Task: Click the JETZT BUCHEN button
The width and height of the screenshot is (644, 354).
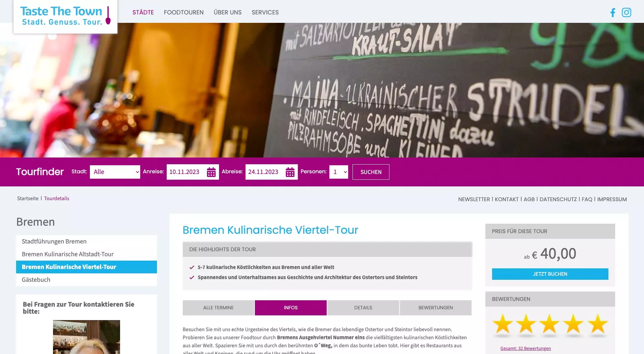Action: coord(550,274)
